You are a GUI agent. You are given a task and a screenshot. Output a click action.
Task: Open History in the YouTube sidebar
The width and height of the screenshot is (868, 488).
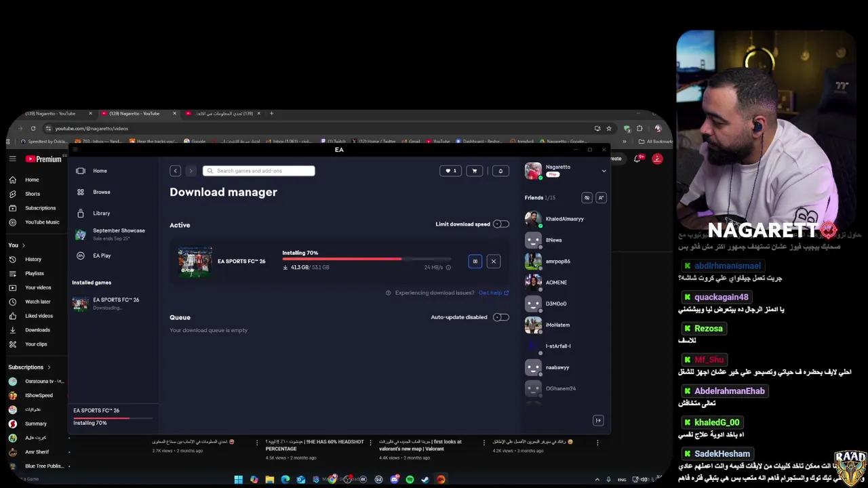click(x=33, y=259)
